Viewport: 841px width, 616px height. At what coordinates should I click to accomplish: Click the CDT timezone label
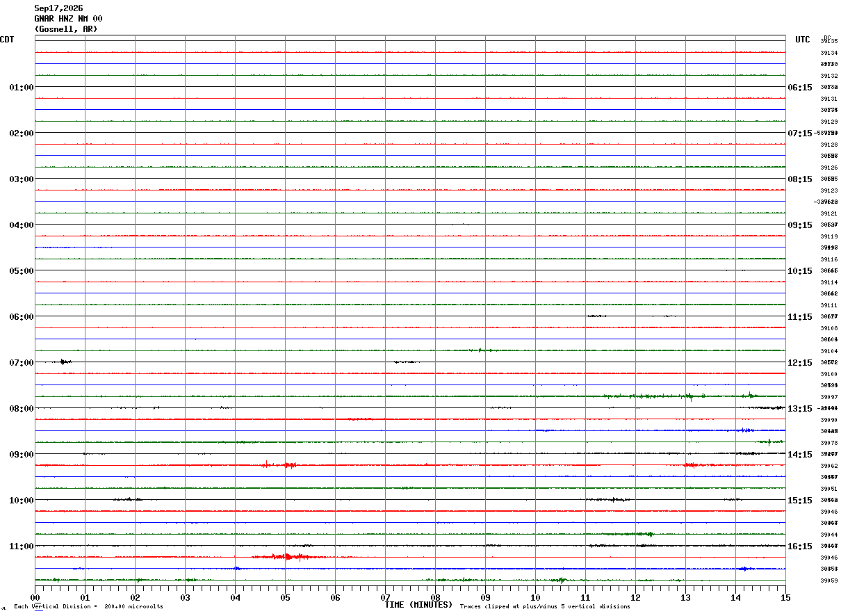point(7,40)
